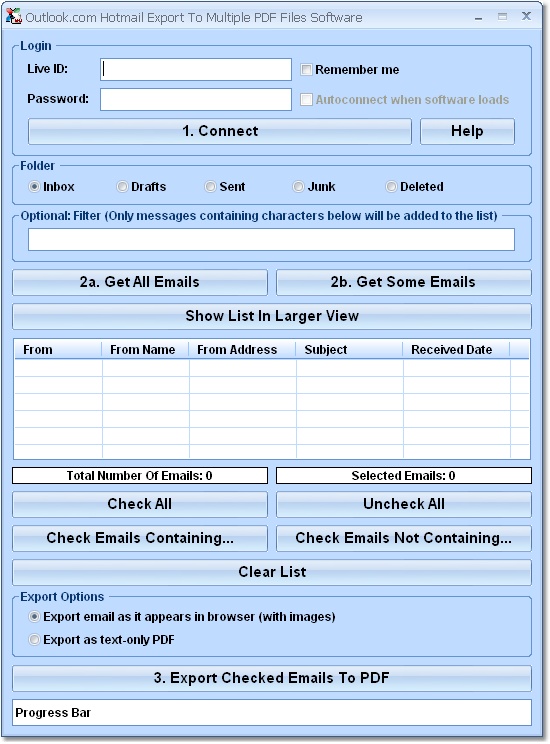Viewport: 550px width, 744px height.
Task: Click the application icon in title bar
Action: (14, 17)
